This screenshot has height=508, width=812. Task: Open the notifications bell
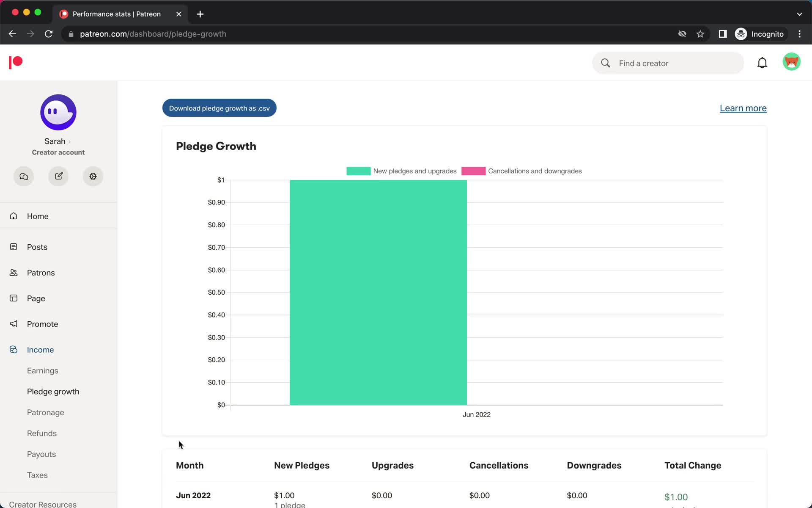pos(762,63)
